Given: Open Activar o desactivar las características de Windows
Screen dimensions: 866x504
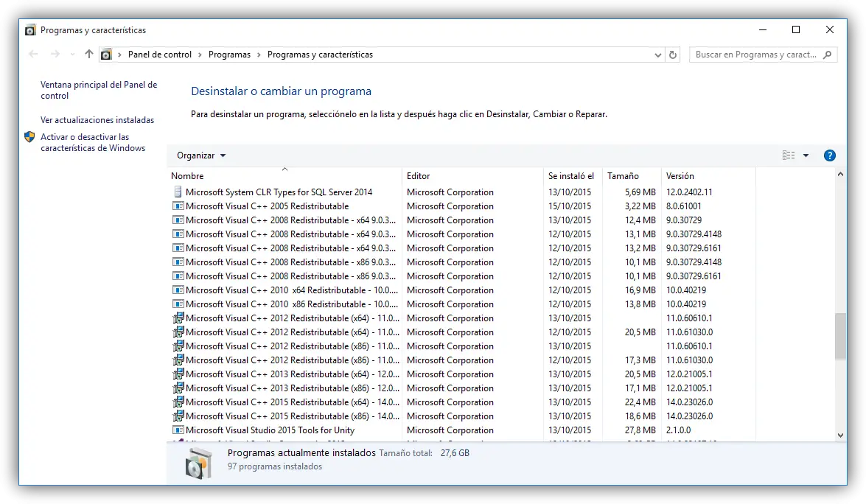Looking at the screenshot, I should 93,142.
